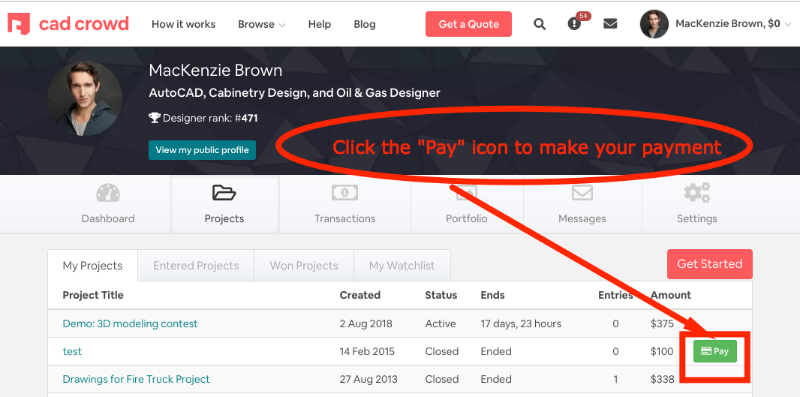This screenshot has height=397, width=800.
Task: Go to the Blog page
Action: click(x=364, y=24)
